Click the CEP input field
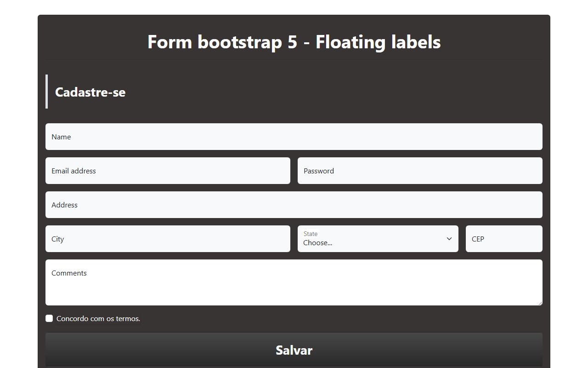The height and width of the screenshot is (368, 588). point(504,239)
